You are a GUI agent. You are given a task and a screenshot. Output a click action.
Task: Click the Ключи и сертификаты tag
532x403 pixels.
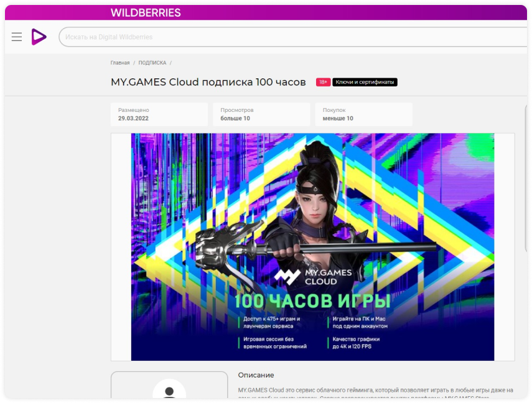click(x=365, y=82)
